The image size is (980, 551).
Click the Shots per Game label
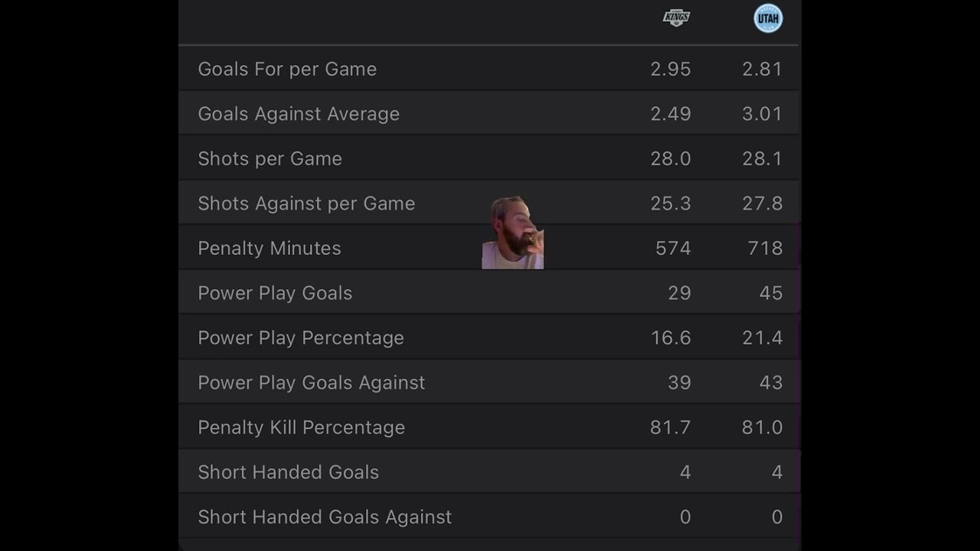[x=269, y=158]
